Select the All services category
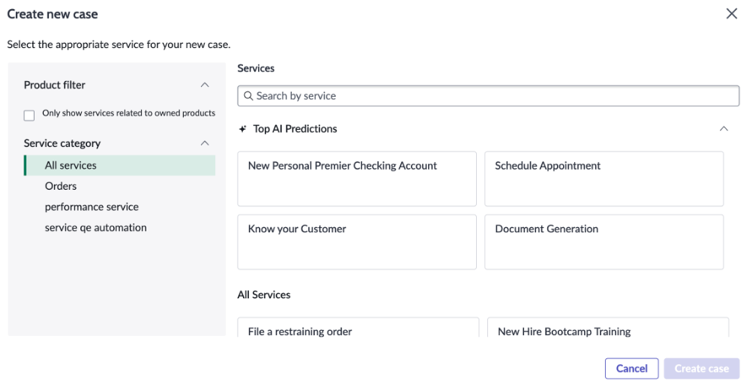Viewport: 746px width, 384px height. [119, 165]
